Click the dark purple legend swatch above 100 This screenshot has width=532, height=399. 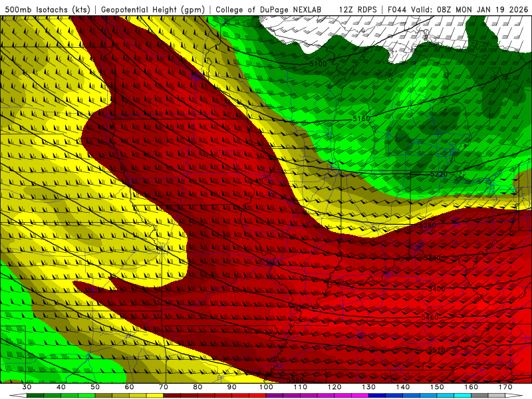pyautogui.click(x=275, y=396)
